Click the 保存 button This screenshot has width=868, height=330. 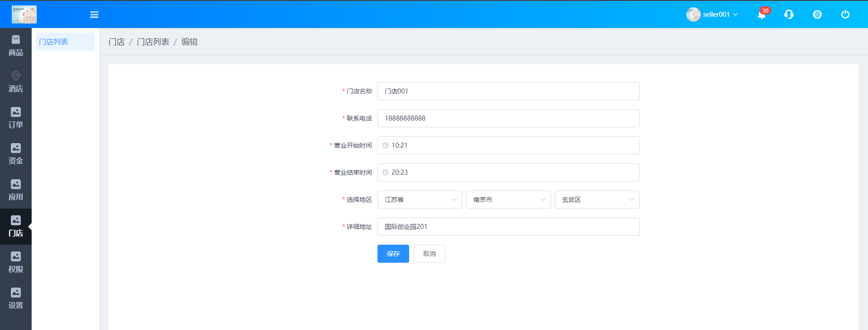[x=393, y=254]
